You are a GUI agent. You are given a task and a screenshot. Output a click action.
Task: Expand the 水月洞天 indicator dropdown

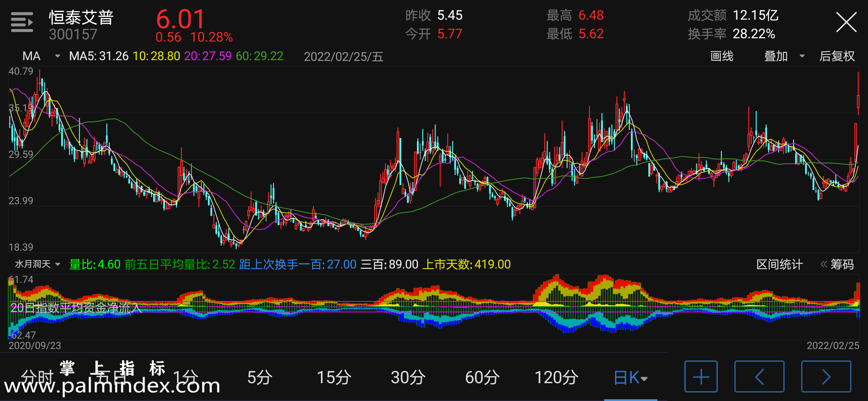coord(37,264)
